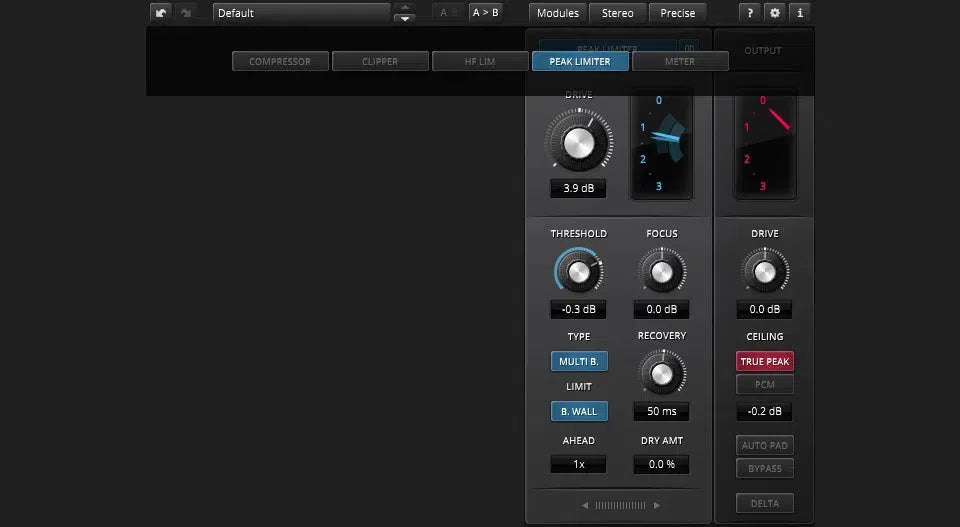
Task: Select previous preset with up arrow
Action: coord(405,7)
